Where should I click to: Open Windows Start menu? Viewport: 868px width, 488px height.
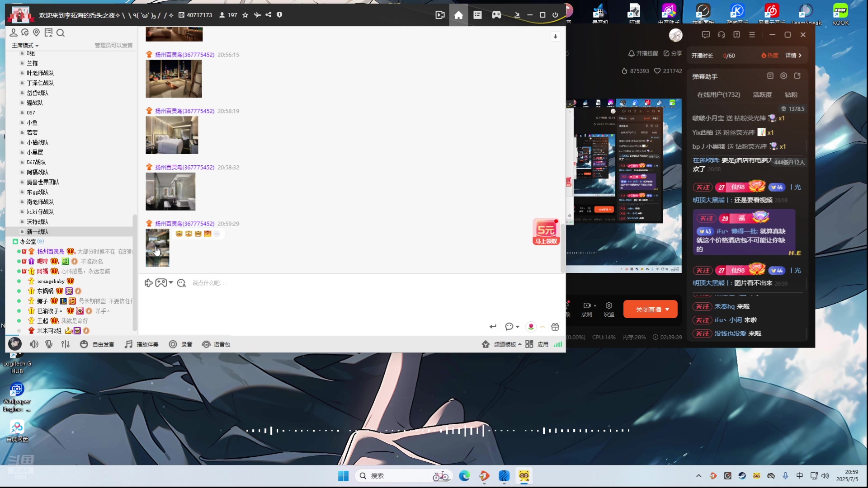pyautogui.click(x=343, y=476)
